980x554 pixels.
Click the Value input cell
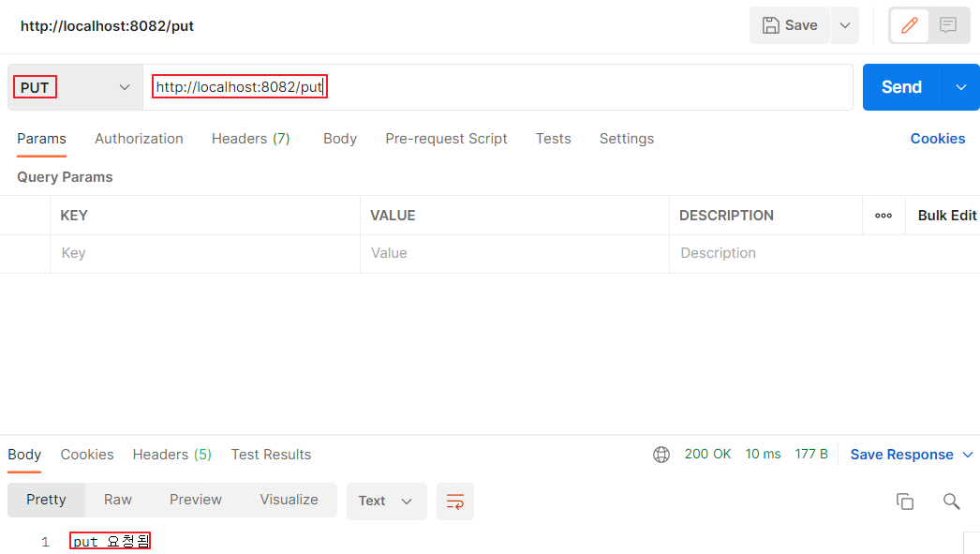pyautogui.click(x=514, y=253)
